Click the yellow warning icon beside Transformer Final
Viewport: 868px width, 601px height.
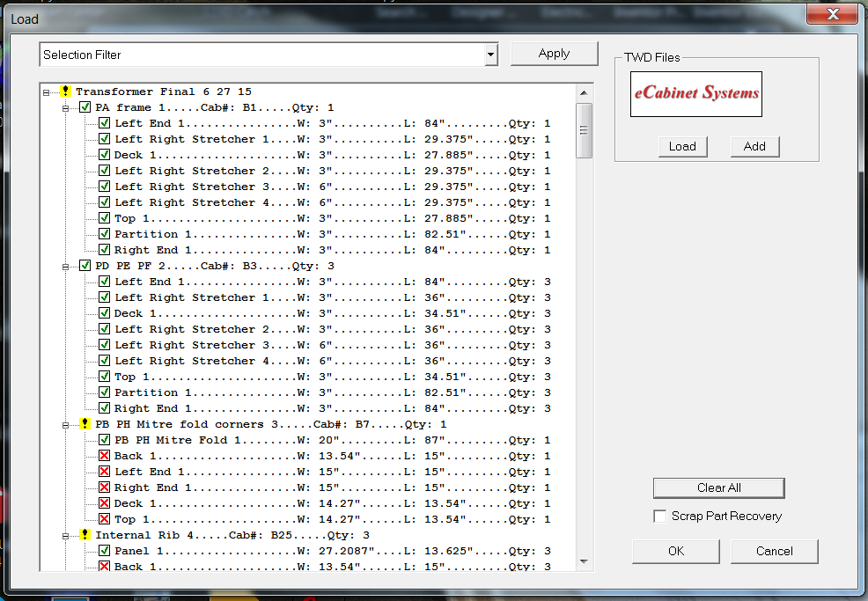point(65,92)
